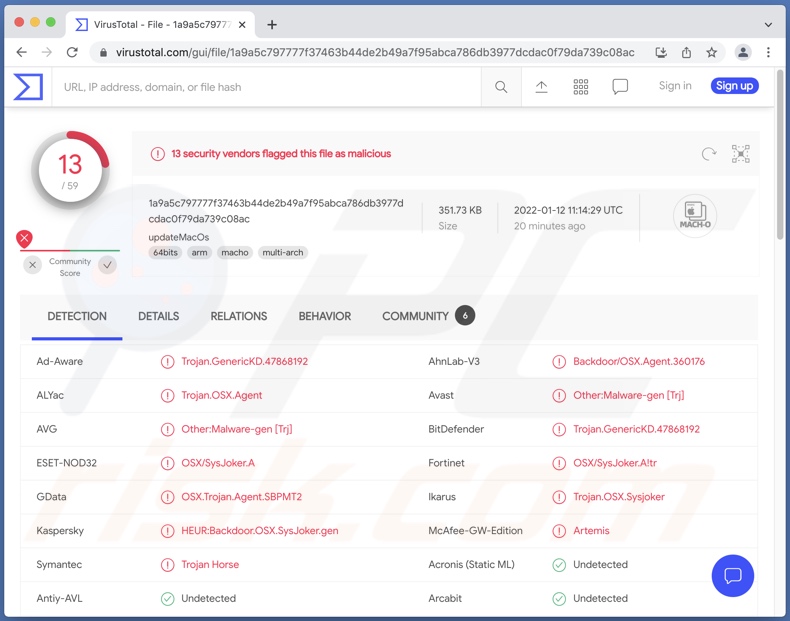Go back in browser history
The width and height of the screenshot is (790, 621).
pos(21,52)
